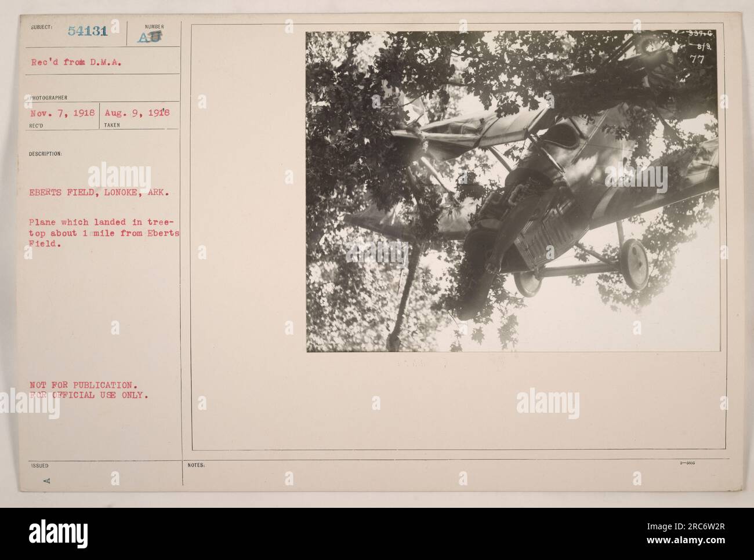Click the 'EBERTS FIELD, LONOKE, ARK.' heading
The image size is (754, 560).
[100, 192]
